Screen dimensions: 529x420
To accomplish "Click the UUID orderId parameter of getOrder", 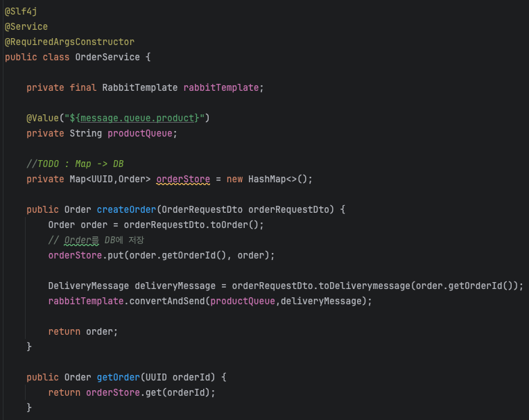I will point(177,377).
